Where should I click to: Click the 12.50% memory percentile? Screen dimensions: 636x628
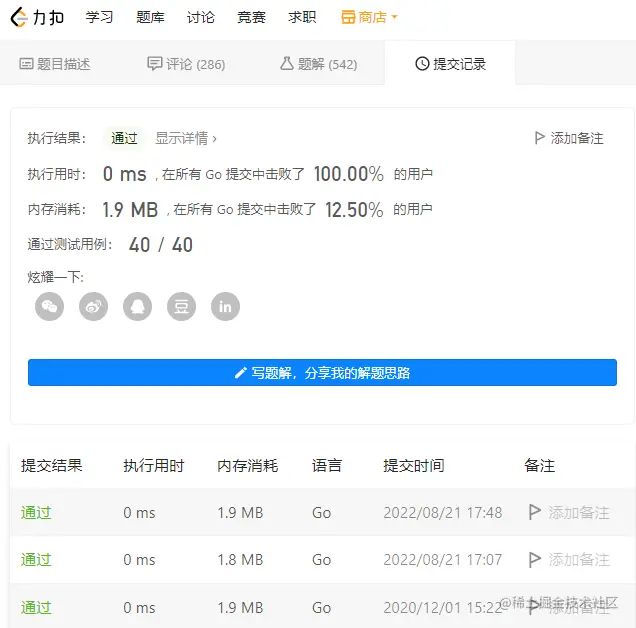click(x=354, y=210)
